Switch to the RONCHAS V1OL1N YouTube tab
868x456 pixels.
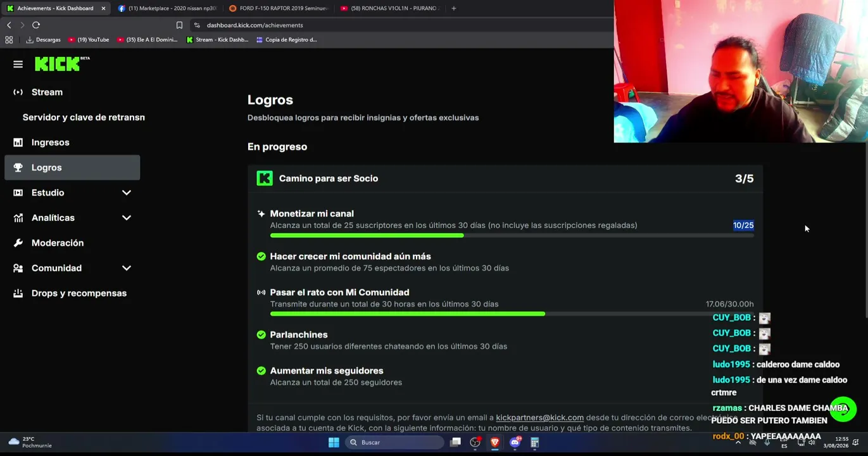click(389, 8)
